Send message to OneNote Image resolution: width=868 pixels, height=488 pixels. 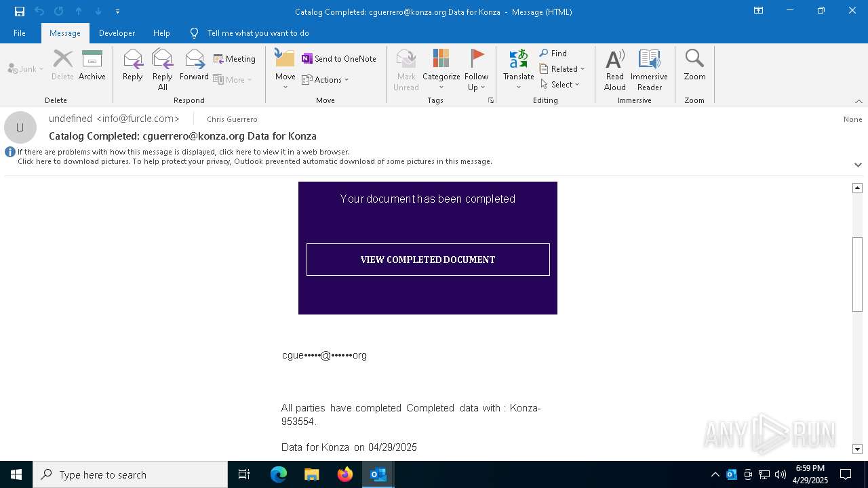tap(339, 59)
